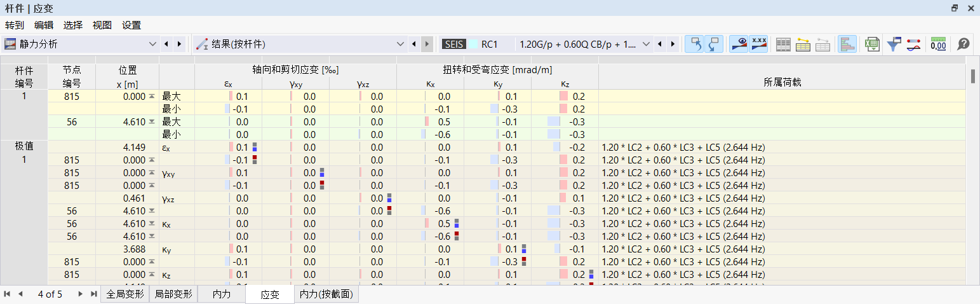Jump to first tab page
980x304 pixels.
coord(8,294)
